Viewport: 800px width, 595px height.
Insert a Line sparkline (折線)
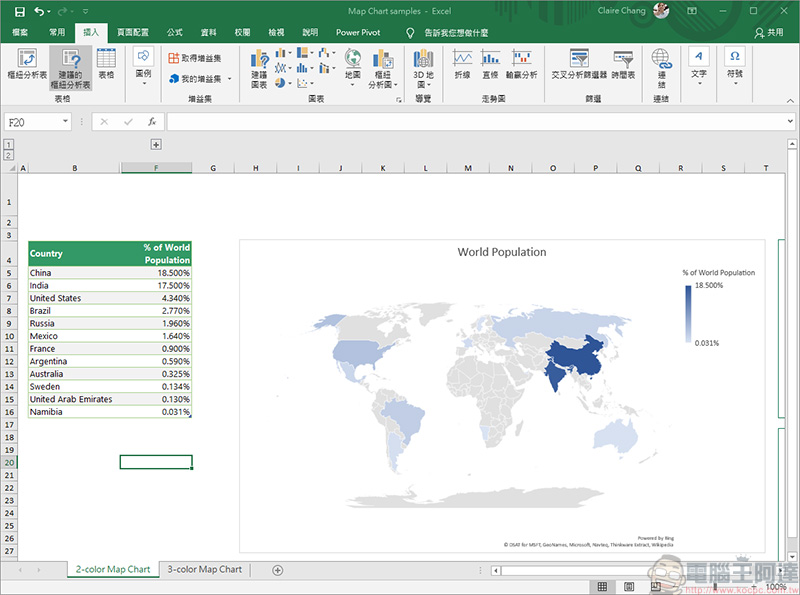pyautogui.click(x=462, y=64)
